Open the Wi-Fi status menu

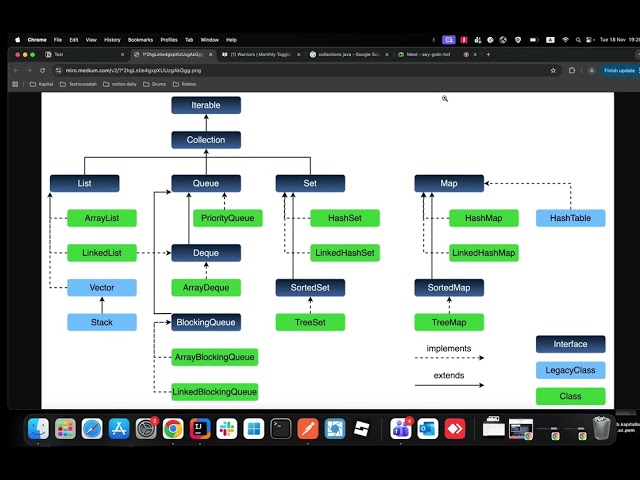(x=565, y=40)
